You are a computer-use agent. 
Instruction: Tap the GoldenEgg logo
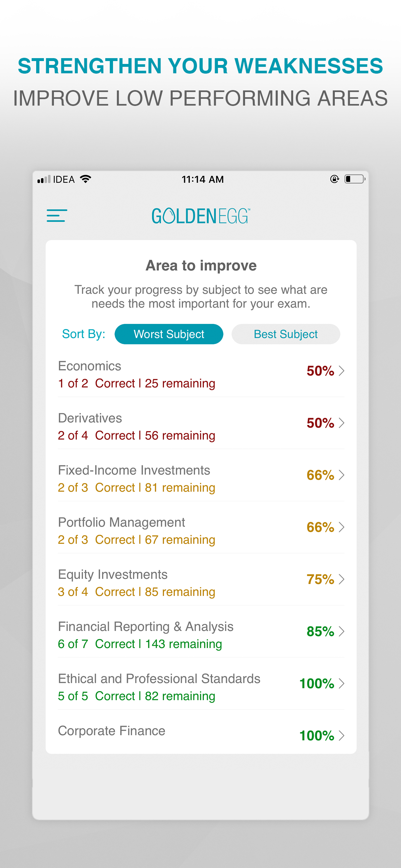tap(201, 216)
